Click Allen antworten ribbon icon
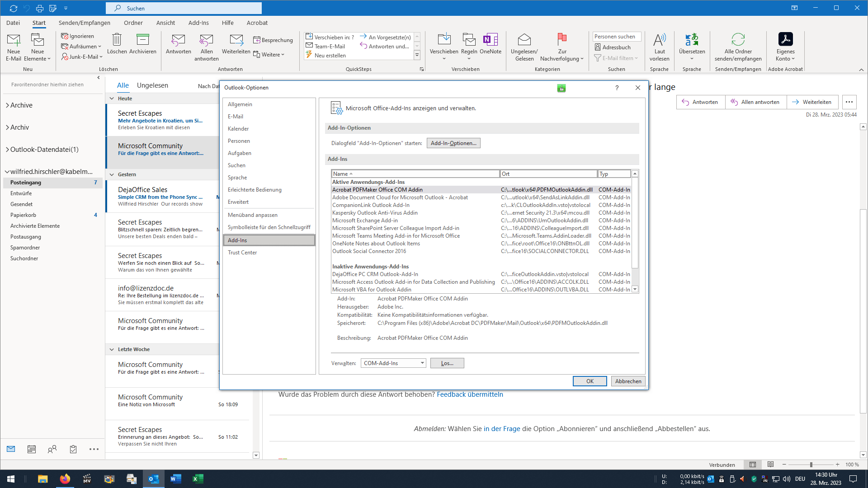The height and width of the screenshot is (488, 868). [206, 40]
